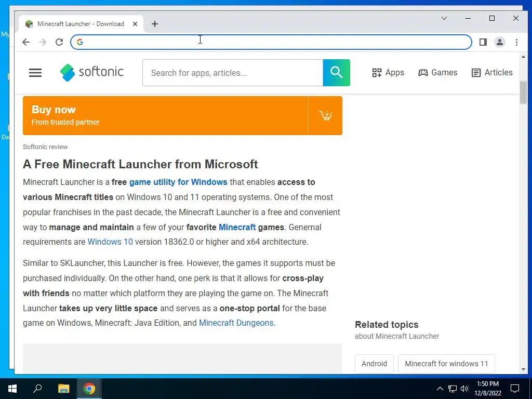Screen dimensions: 532x399
Task: Click the Chrome taskbar icon
Action: pyautogui.click(x=89, y=389)
